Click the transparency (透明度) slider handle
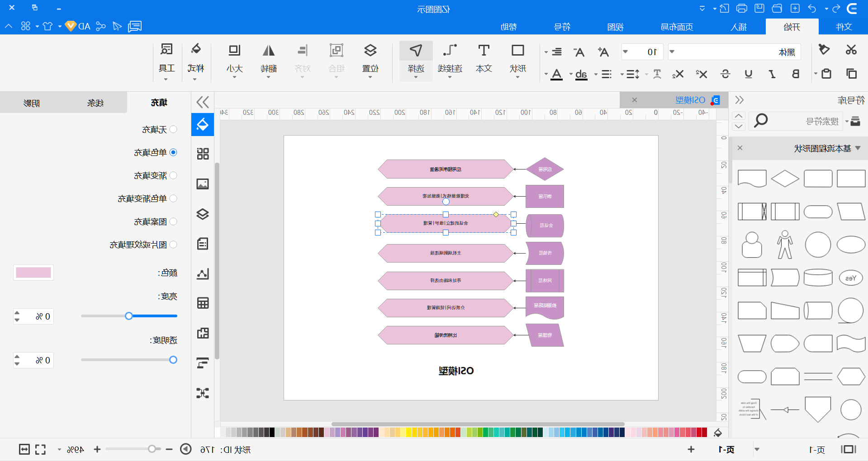The height and width of the screenshot is (461, 868). [x=173, y=360]
